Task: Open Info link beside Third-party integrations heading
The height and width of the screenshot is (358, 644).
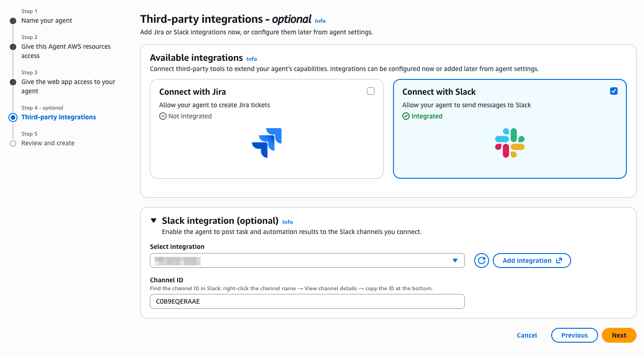Action: [x=320, y=21]
